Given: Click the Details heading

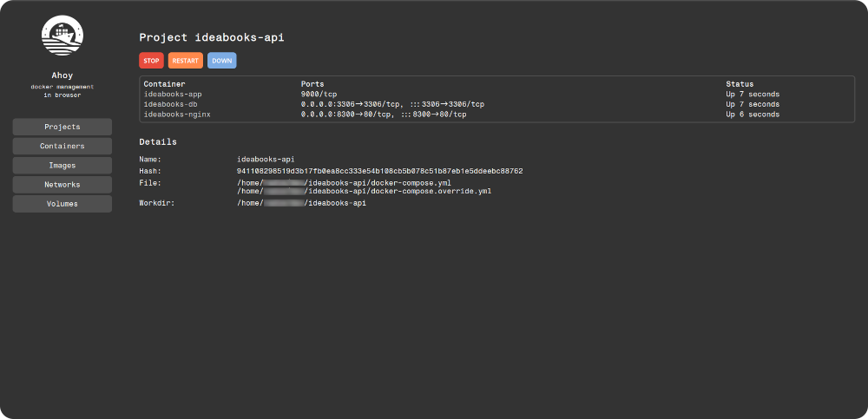Looking at the screenshot, I should click(x=158, y=141).
